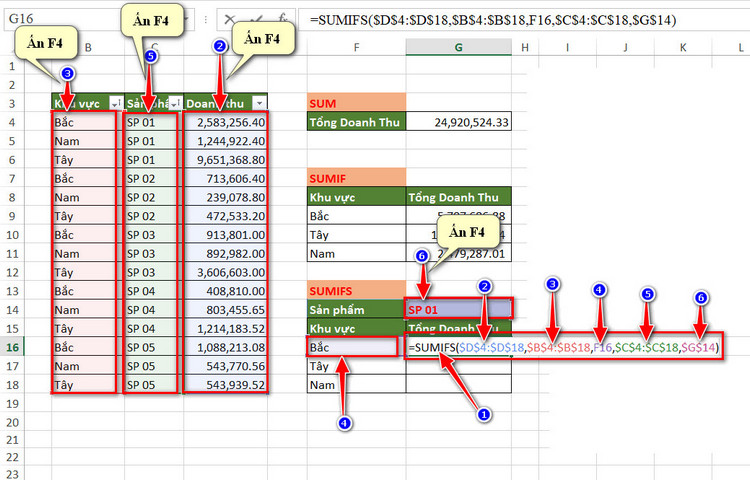
Task: Select the SP 05 cell in row 17
Action: (154, 366)
